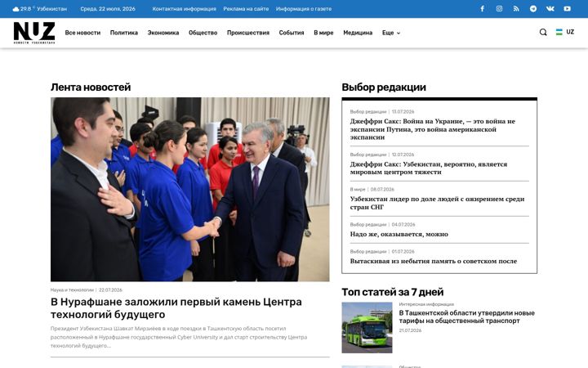Open Все новости menu item
Screen dimensions: 588x368
tap(82, 33)
